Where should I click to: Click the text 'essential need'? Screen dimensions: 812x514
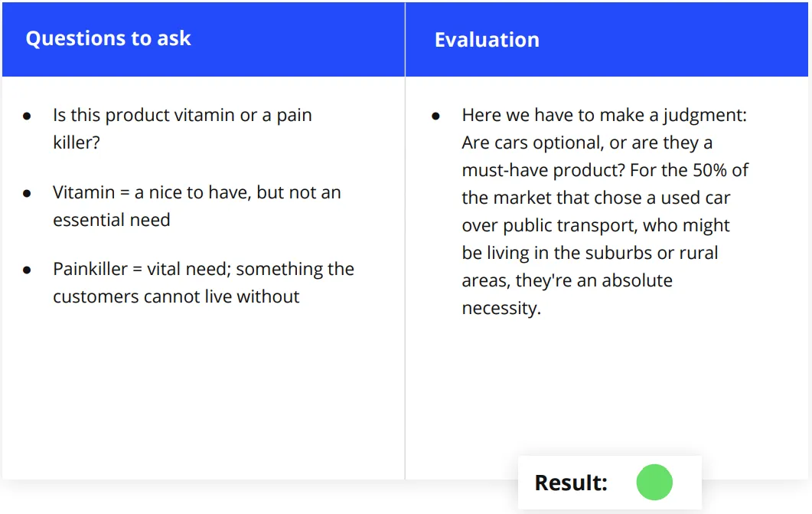click(x=111, y=220)
